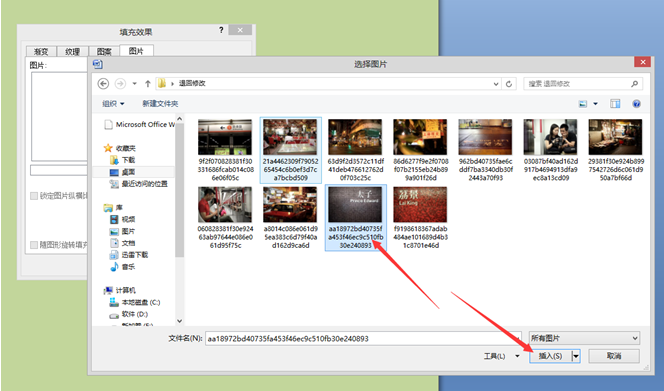This screenshot has width=664, height=391.
Task: Switch to 渐变 tab in 填充效果 dialog
Action: [41, 52]
